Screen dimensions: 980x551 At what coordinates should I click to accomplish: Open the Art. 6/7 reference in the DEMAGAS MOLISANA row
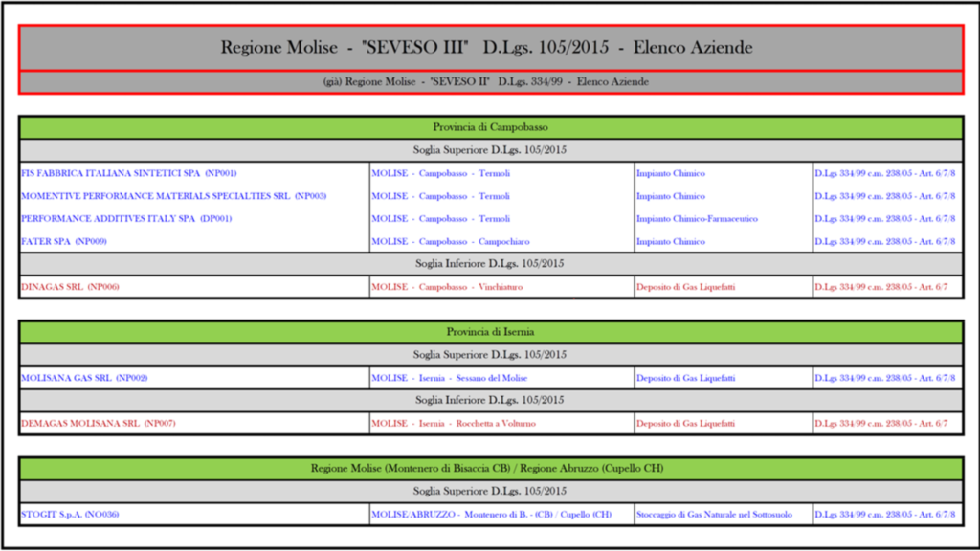pos(881,424)
